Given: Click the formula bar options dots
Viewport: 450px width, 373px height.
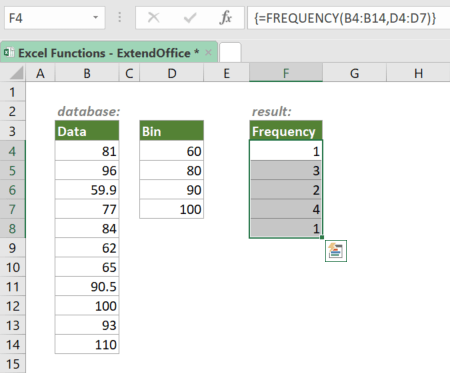Looking at the screenshot, I should [120, 18].
